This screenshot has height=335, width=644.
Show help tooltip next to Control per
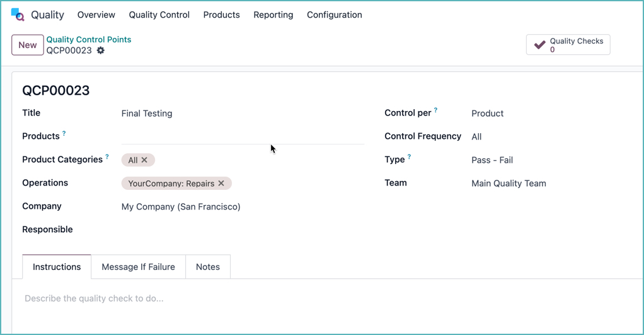pyautogui.click(x=435, y=110)
